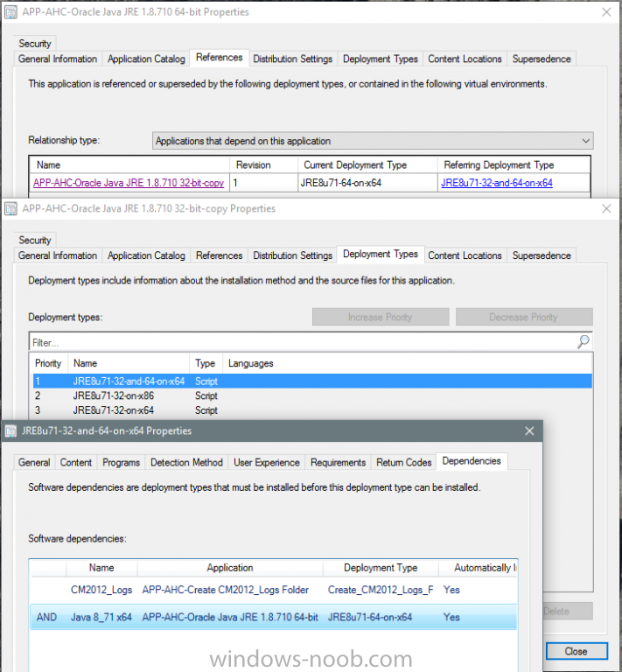The image size is (622, 672).
Task: Sort deployment types by Priority column
Action: coord(48,363)
